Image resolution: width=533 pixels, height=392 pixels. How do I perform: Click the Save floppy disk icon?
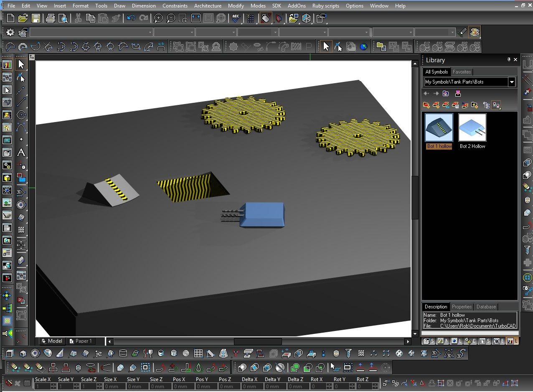[x=36, y=18]
